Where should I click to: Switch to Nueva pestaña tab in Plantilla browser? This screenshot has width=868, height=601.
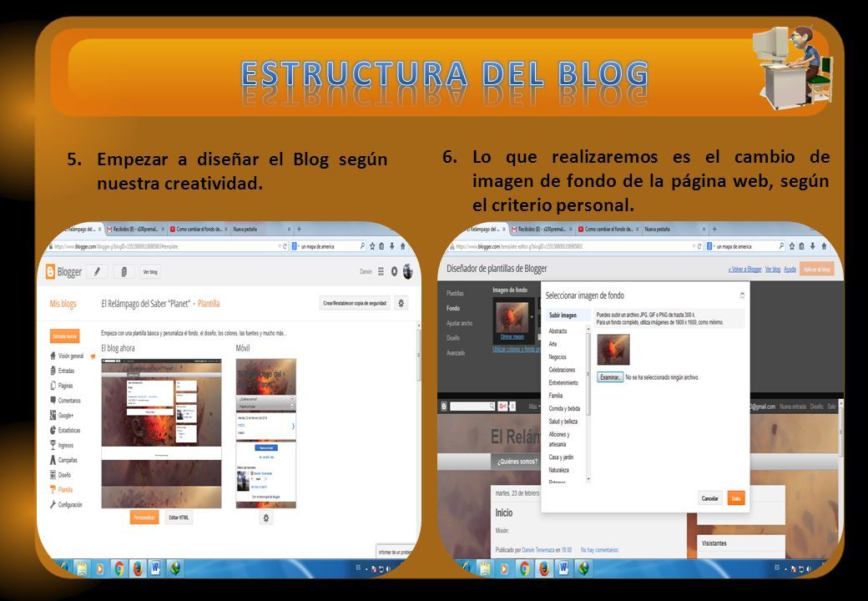tap(261, 229)
